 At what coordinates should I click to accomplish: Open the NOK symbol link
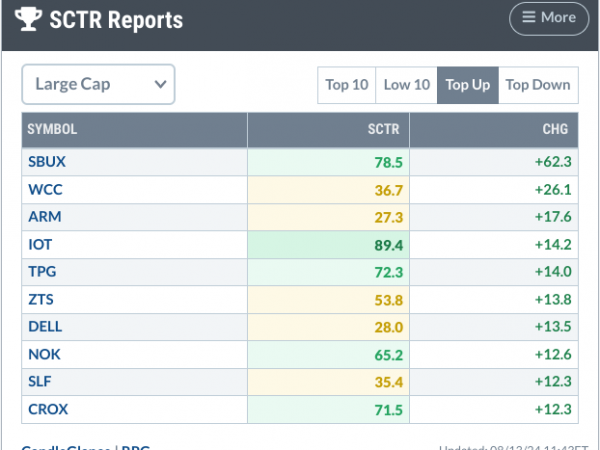44,354
